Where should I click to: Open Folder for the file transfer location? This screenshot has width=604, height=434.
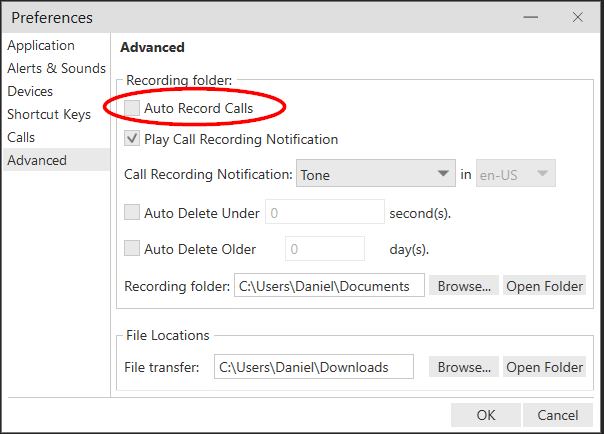click(x=544, y=367)
